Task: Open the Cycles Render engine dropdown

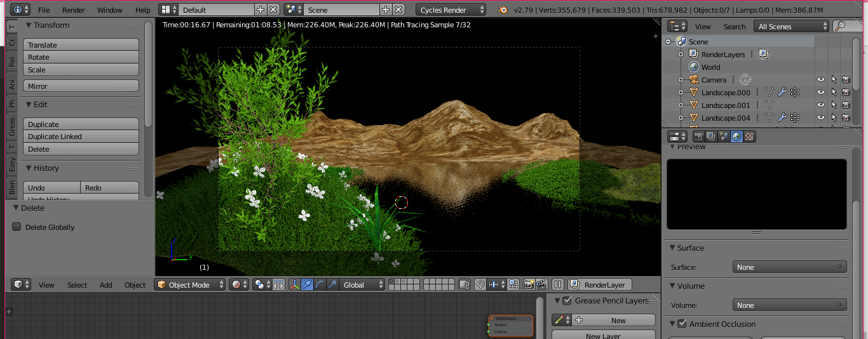Action: tap(451, 10)
